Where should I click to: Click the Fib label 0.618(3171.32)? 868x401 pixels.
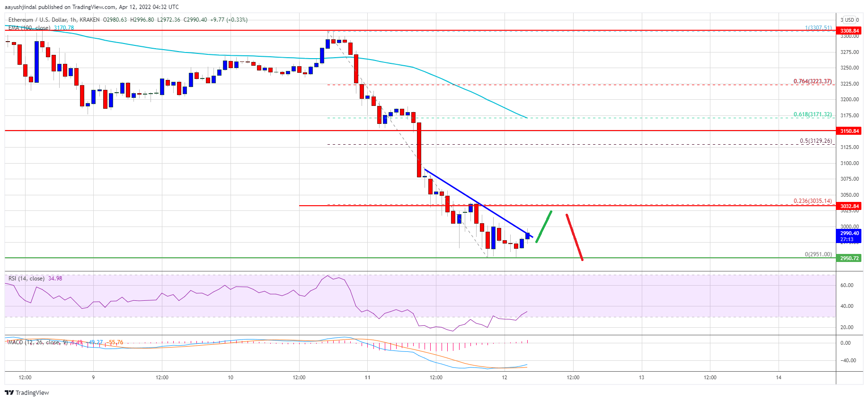click(813, 114)
